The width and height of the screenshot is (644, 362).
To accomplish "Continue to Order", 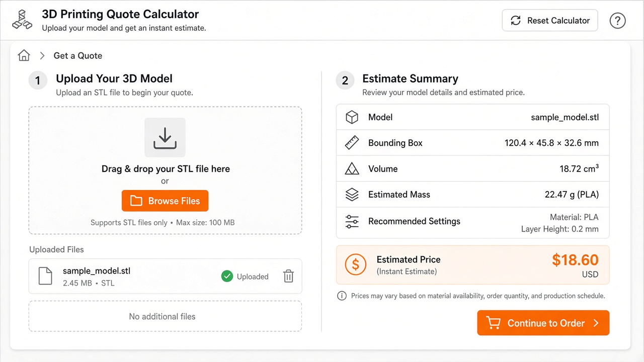I will point(543,323).
